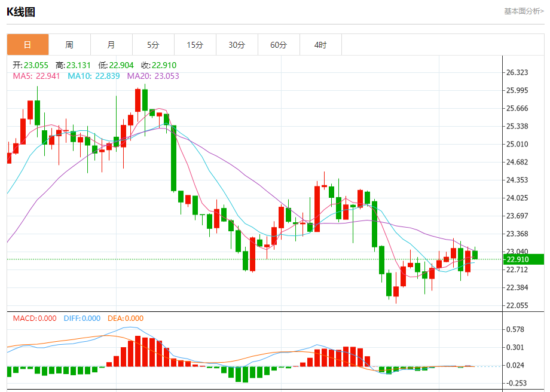The image size is (550, 392).
Task: Click the lowest red candlestick near 22.055
Action: [396, 292]
